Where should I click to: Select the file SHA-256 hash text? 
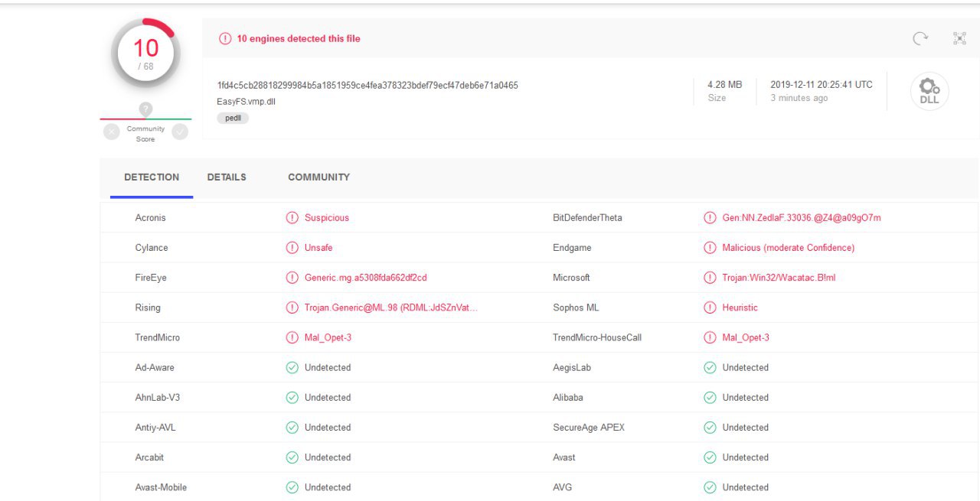367,85
